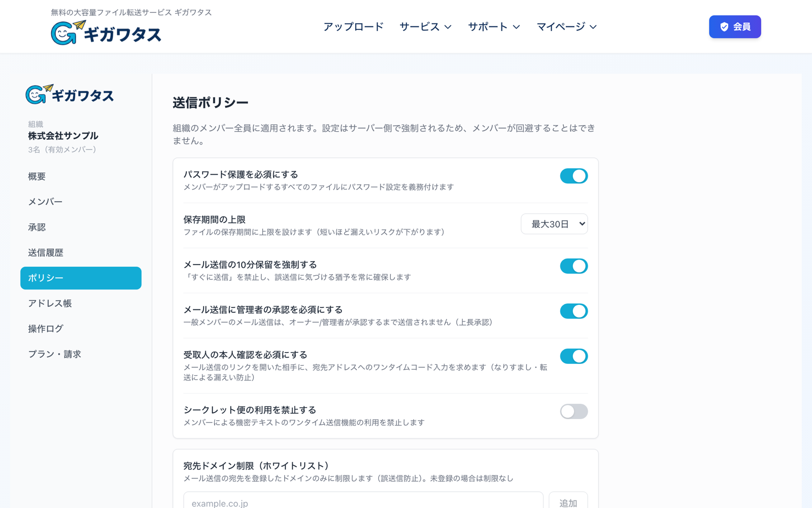Select ポリシー in the sidebar
Image resolution: width=812 pixels, height=508 pixels.
81,278
